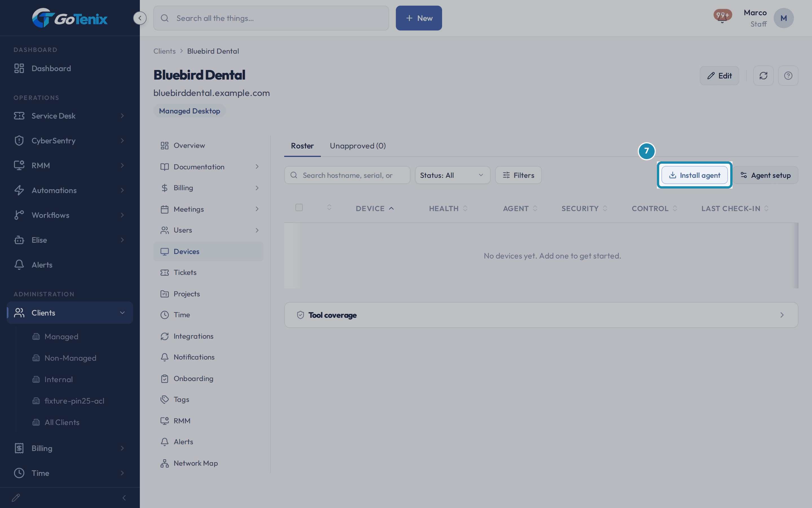Switch to the Unapproved (0) tab
Viewport: 812px width, 508px height.
click(x=358, y=146)
